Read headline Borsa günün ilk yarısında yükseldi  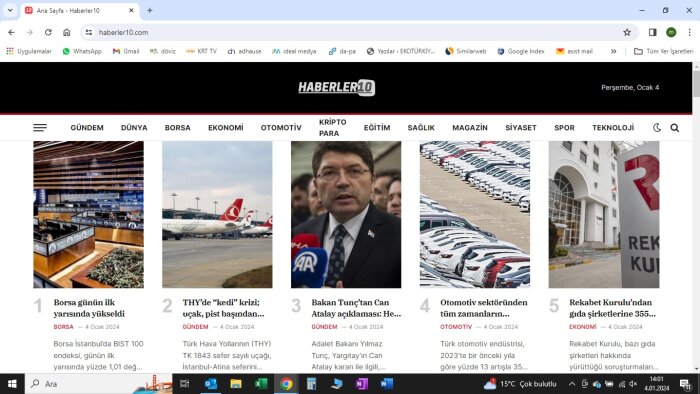89,308
